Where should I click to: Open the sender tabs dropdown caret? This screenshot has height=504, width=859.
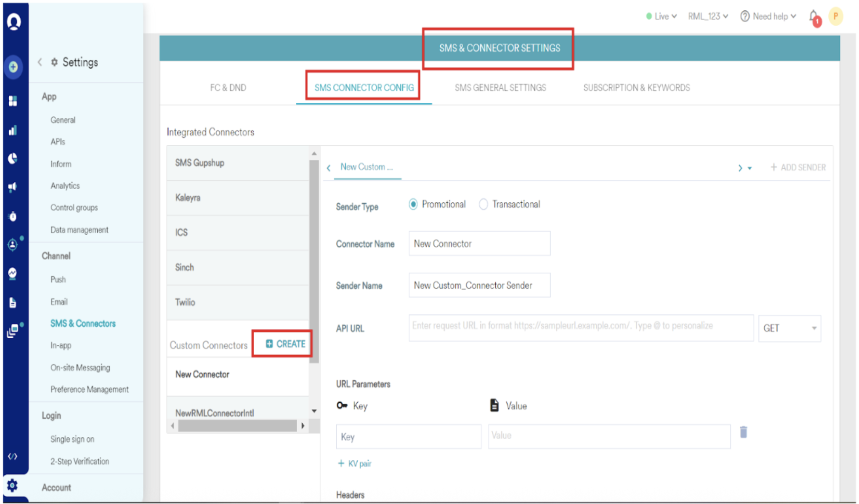coord(750,168)
